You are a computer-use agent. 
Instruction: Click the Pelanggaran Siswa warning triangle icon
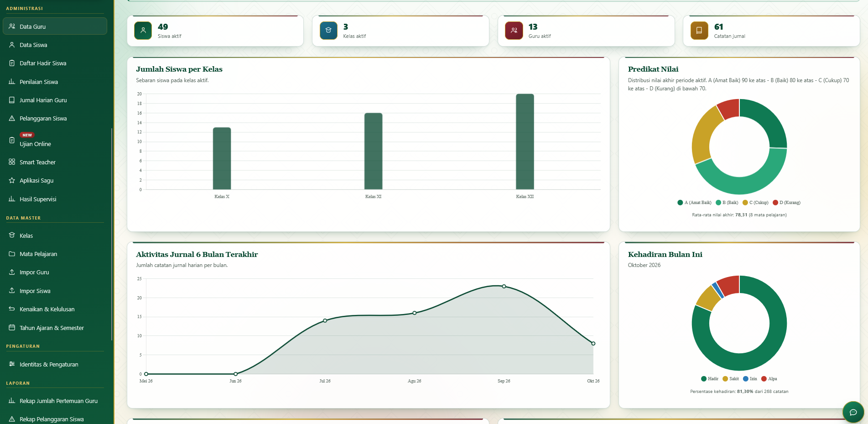[12, 118]
